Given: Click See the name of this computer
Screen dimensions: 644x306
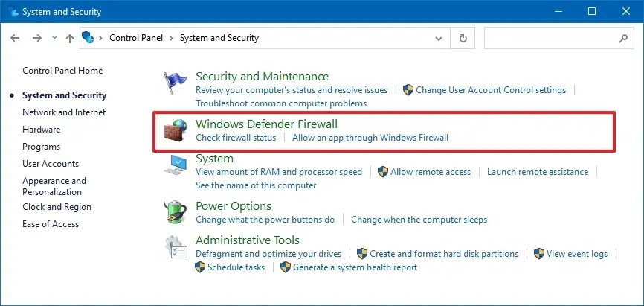Looking at the screenshot, I should coord(256,185).
